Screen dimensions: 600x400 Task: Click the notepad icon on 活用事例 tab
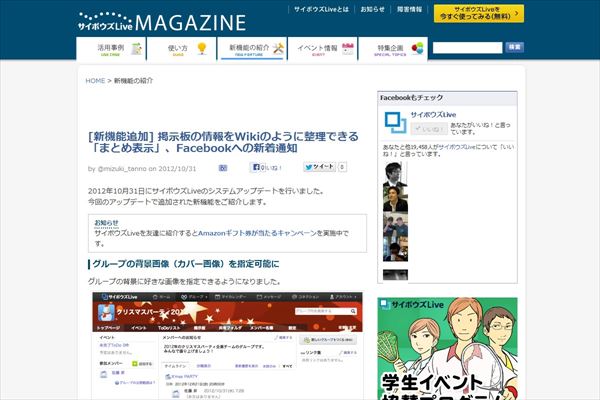coord(137,49)
